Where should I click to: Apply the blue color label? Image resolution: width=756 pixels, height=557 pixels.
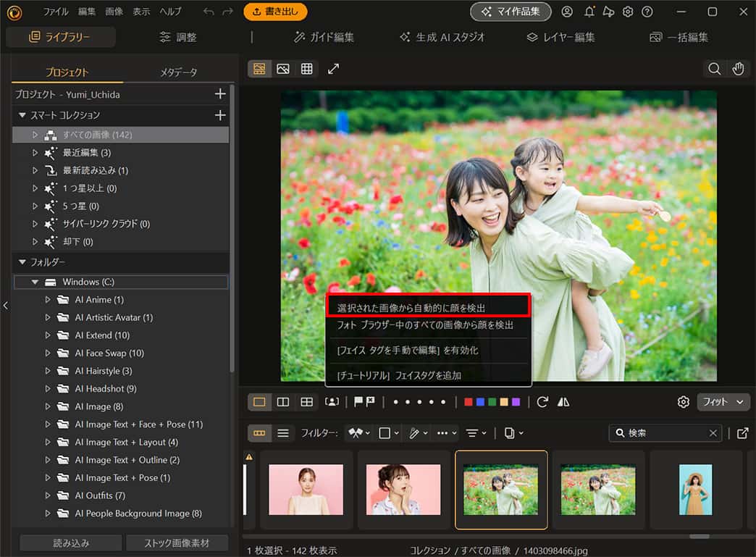(480, 402)
